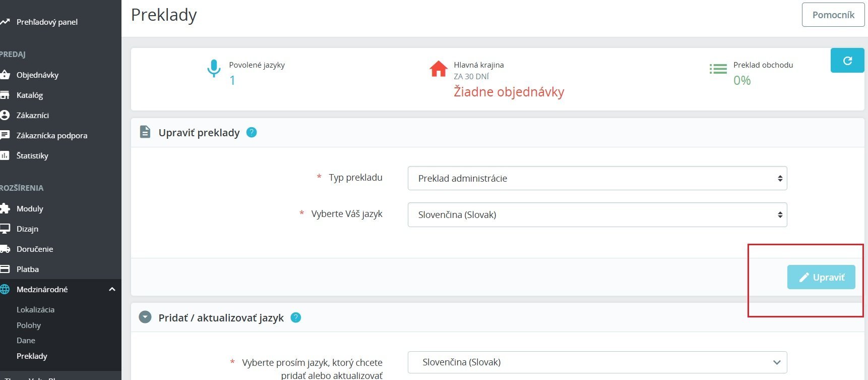
Task: Click the Medzinárodné globe icon
Action: [5, 289]
